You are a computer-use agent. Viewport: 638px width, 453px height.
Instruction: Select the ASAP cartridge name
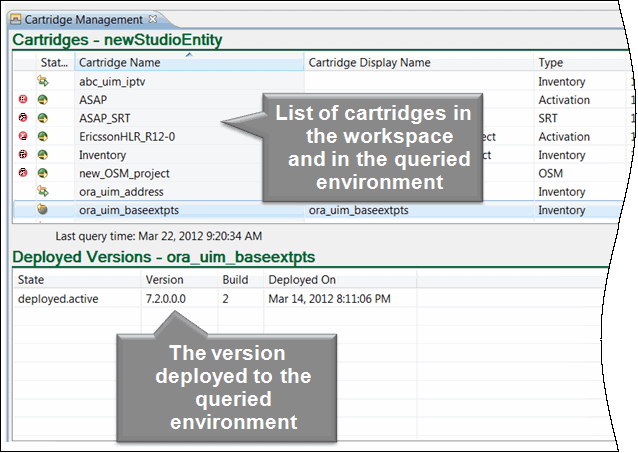coord(93,100)
